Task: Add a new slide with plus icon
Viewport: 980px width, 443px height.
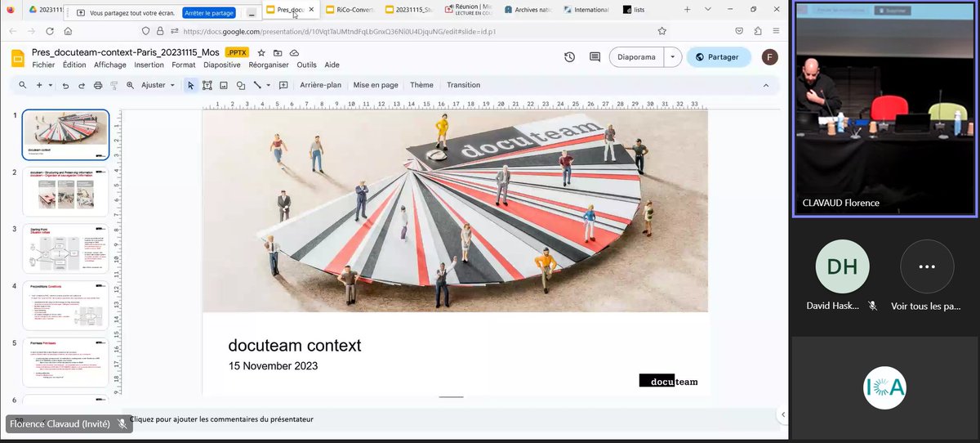Action: tap(38, 85)
